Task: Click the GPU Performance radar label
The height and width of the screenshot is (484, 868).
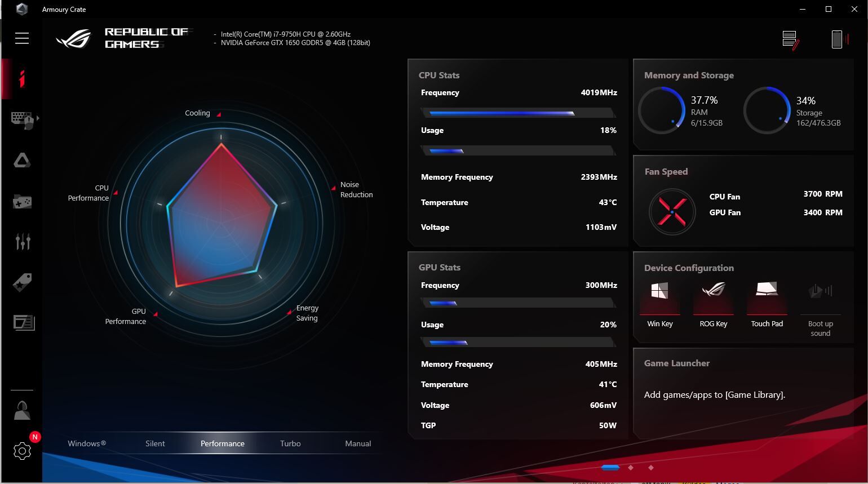Action: [125, 317]
